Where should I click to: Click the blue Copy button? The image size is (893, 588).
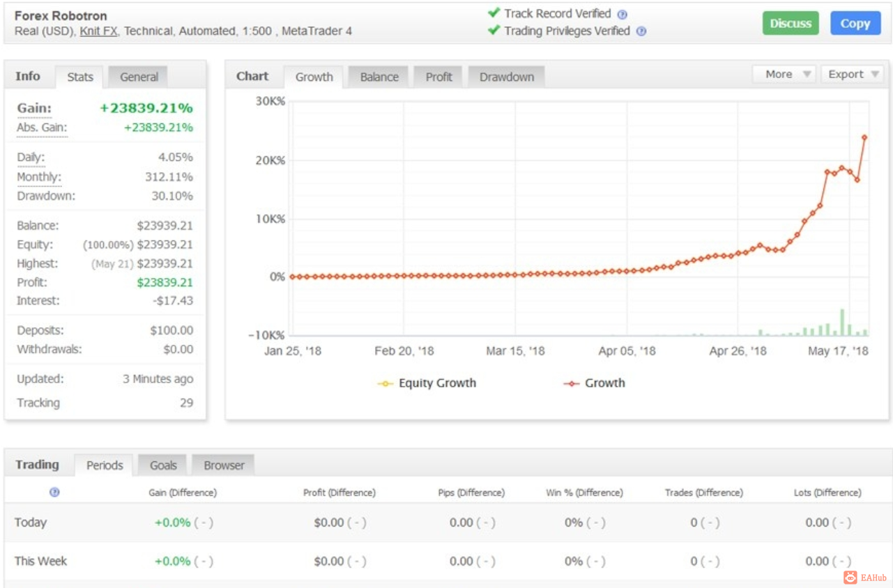coord(855,23)
